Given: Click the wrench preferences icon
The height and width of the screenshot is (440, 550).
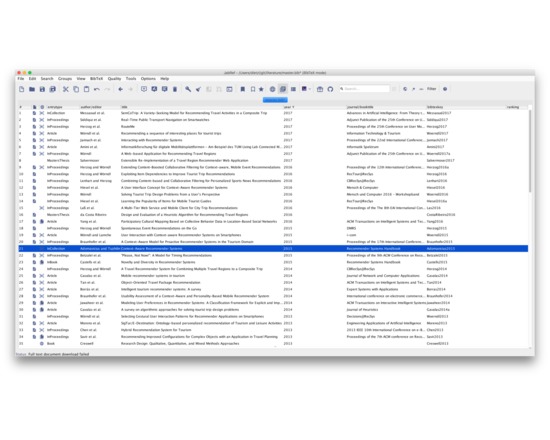Looking at the screenshot, I should click(x=188, y=89).
